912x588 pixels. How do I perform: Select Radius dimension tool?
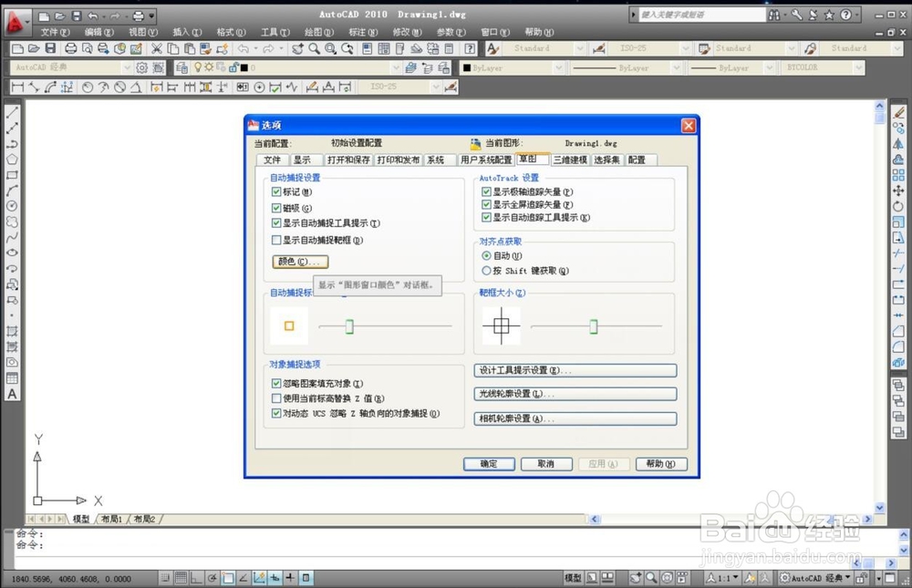click(x=88, y=88)
